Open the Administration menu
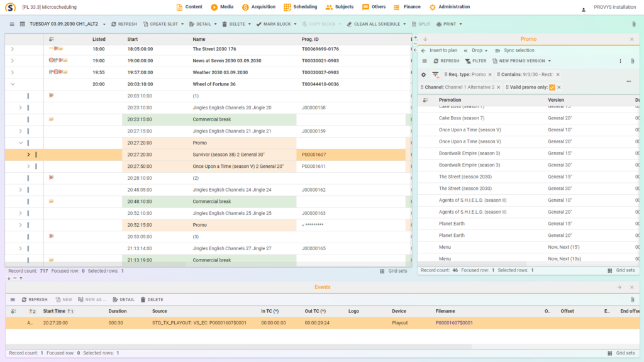Image resolution: width=644 pixels, height=362 pixels. (x=450, y=7)
